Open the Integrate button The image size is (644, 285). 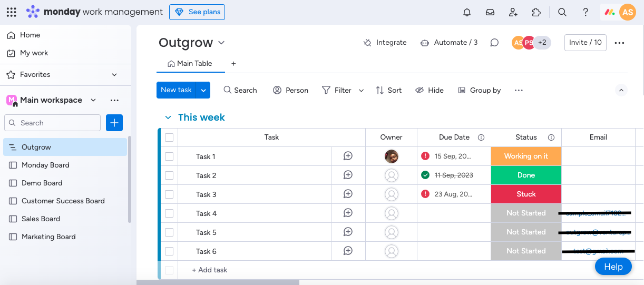[385, 43]
